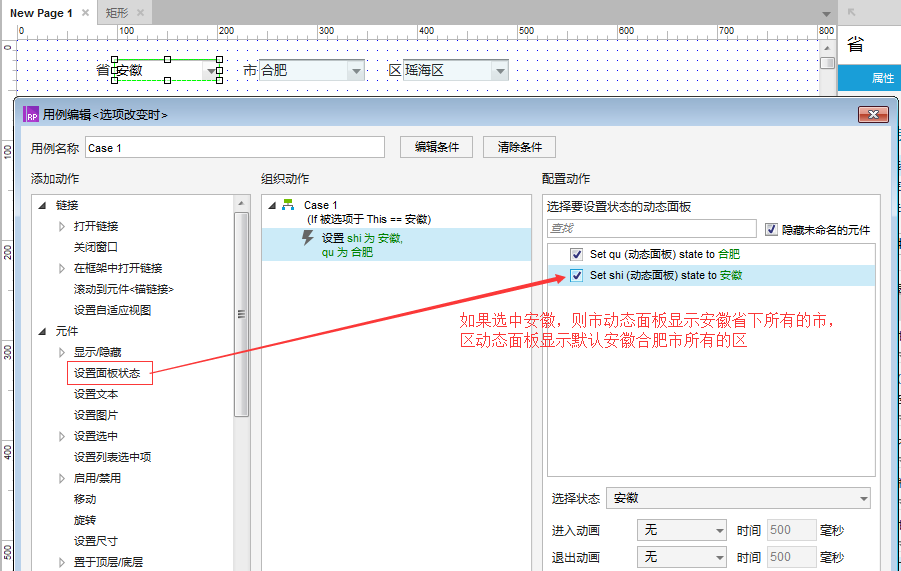Expand the 置于顶层/底层 action item
This screenshot has width=901, height=571.
(62, 562)
